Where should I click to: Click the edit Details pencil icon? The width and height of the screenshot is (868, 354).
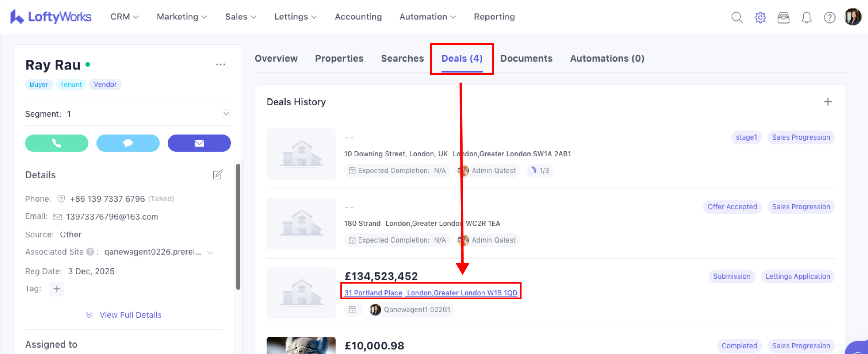click(x=217, y=175)
